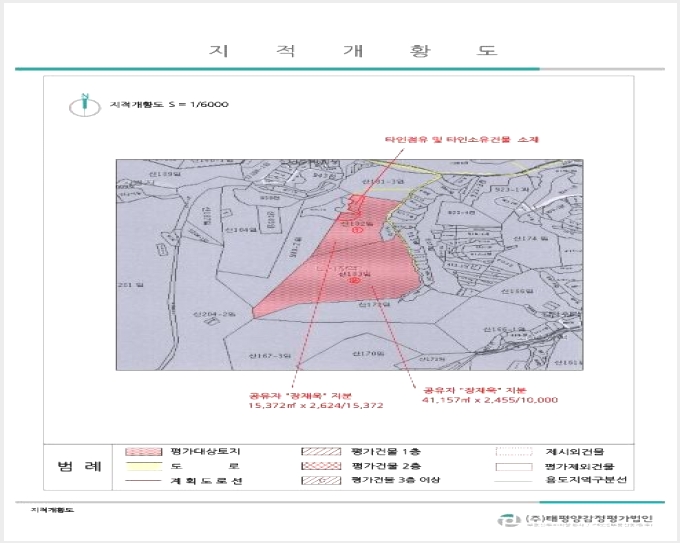Click the map parcel label 산171임
Image resolution: width=680 pixels, height=543 pixels.
click(375, 304)
